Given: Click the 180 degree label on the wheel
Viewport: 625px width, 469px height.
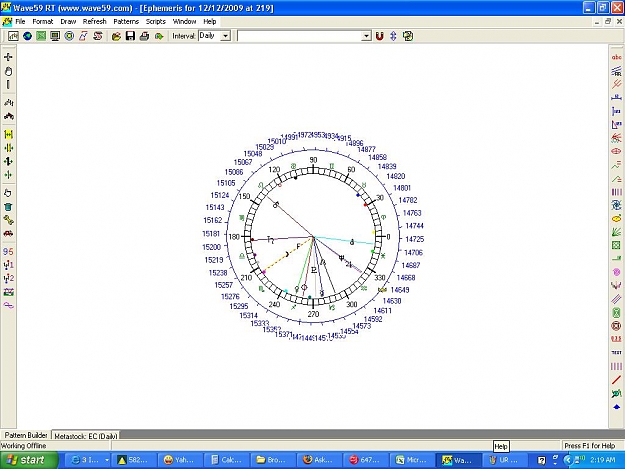Looking at the screenshot, I should coord(234,237).
